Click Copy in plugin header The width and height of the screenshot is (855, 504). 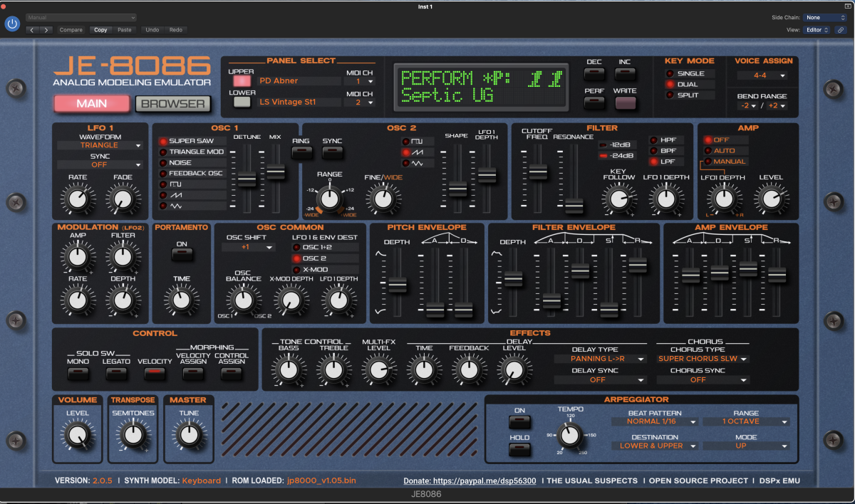tap(100, 30)
